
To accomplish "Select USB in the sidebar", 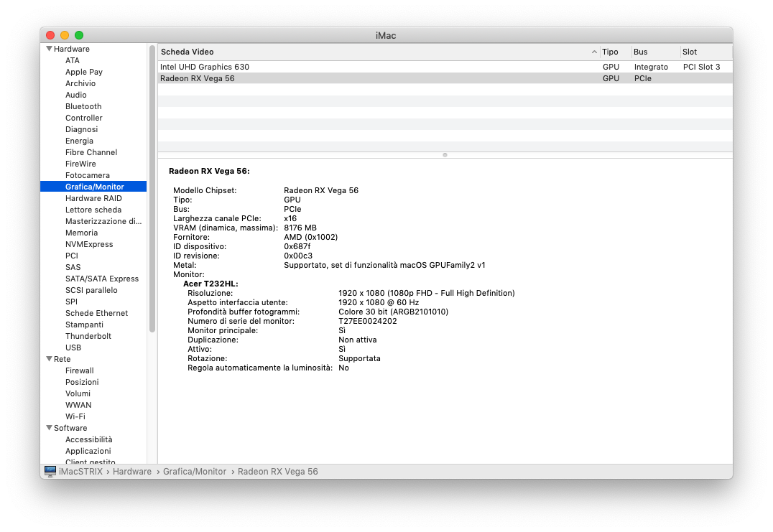I will point(73,347).
